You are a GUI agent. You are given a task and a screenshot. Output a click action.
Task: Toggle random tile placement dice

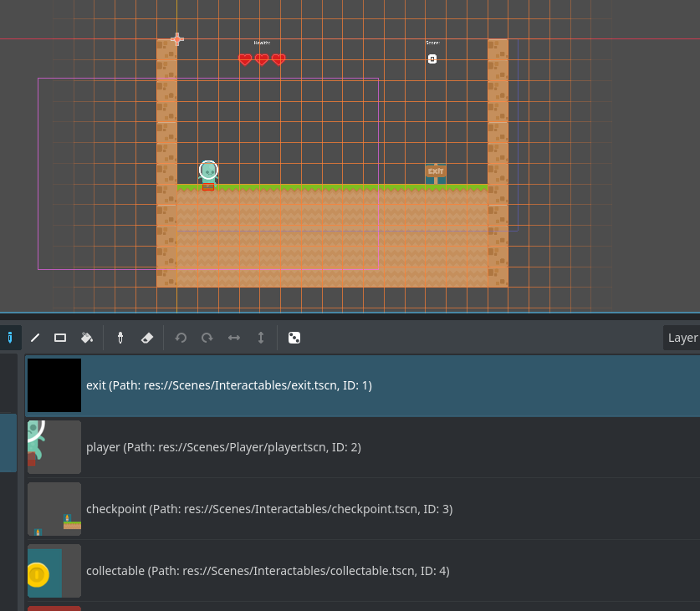point(294,338)
